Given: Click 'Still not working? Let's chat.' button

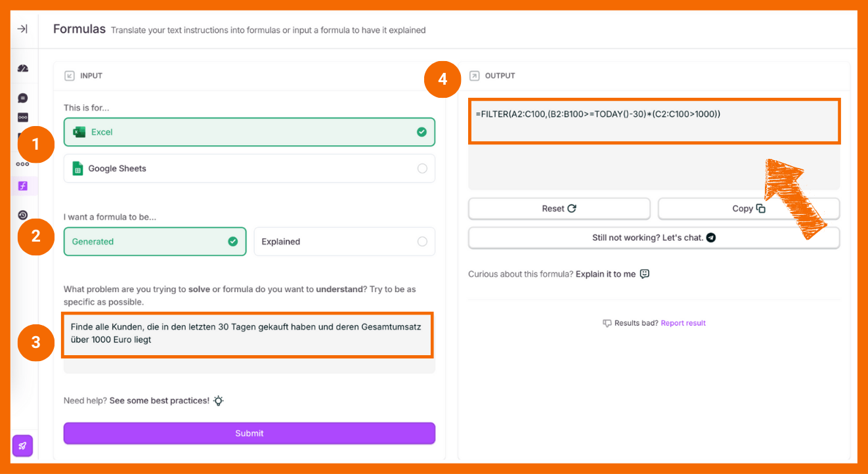Looking at the screenshot, I should coord(653,238).
